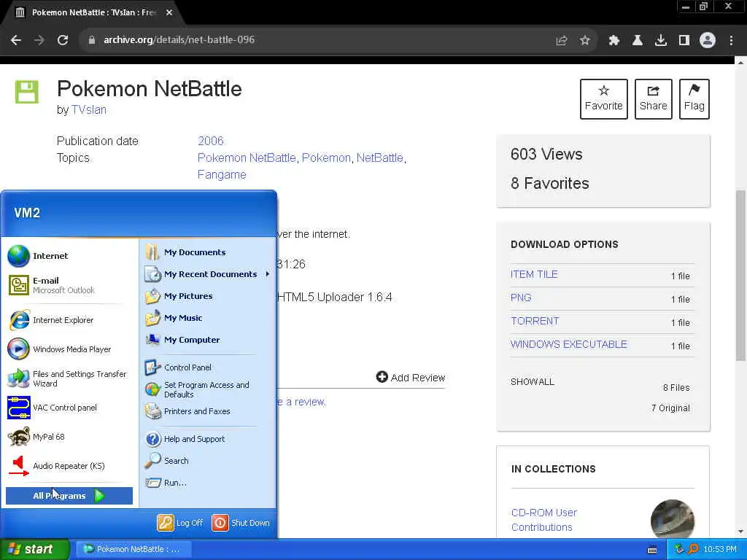Open VAC Control panel

(53, 408)
